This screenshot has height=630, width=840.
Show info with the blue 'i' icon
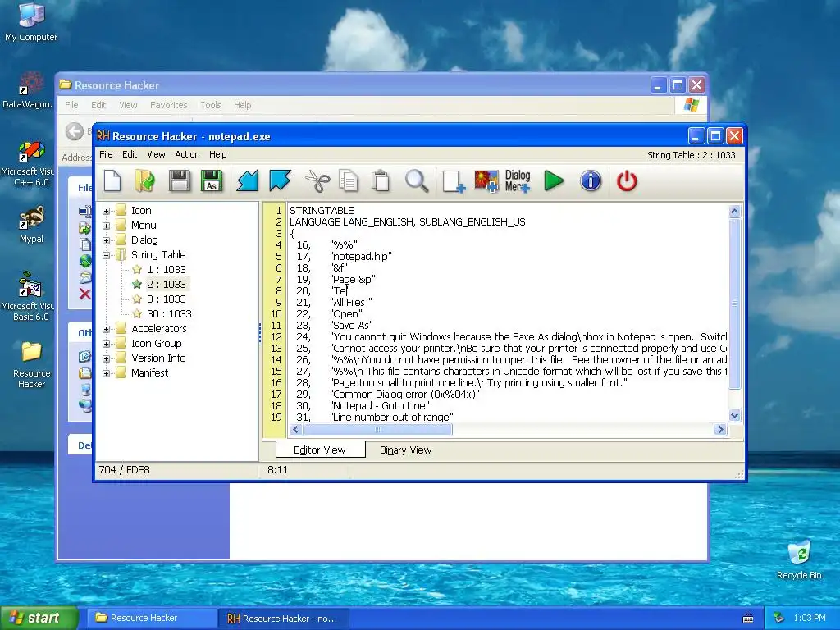pyautogui.click(x=591, y=181)
